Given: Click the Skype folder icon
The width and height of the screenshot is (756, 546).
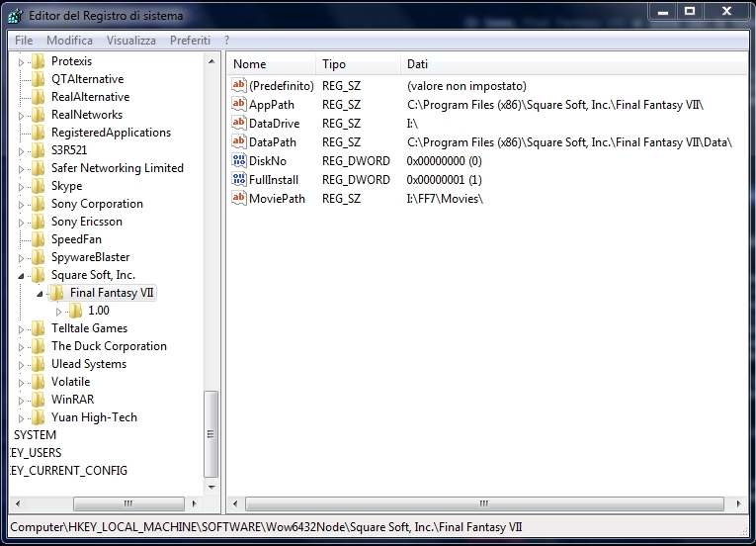Looking at the screenshot, I should [38, 186].
